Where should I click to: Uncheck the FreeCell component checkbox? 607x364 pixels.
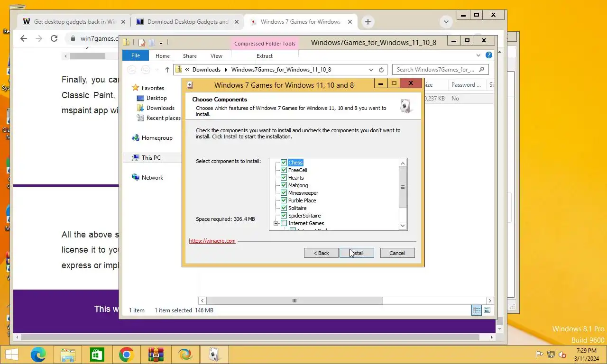[284, 170]
